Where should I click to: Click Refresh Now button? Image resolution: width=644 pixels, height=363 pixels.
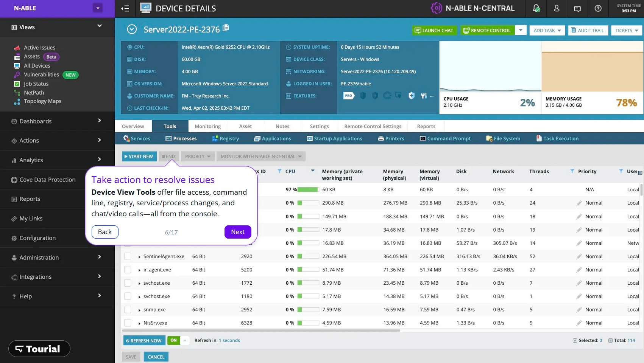144,341
